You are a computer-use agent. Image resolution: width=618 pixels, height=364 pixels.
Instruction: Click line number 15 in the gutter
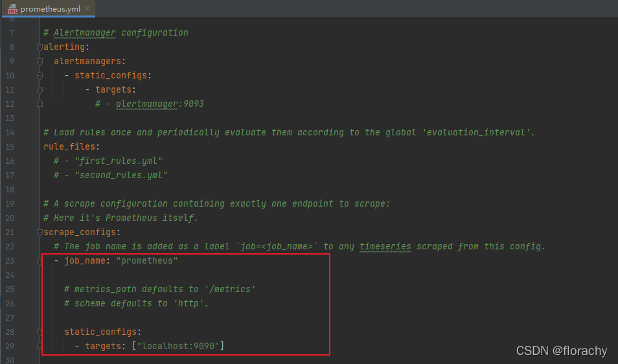tap(10, 146)
